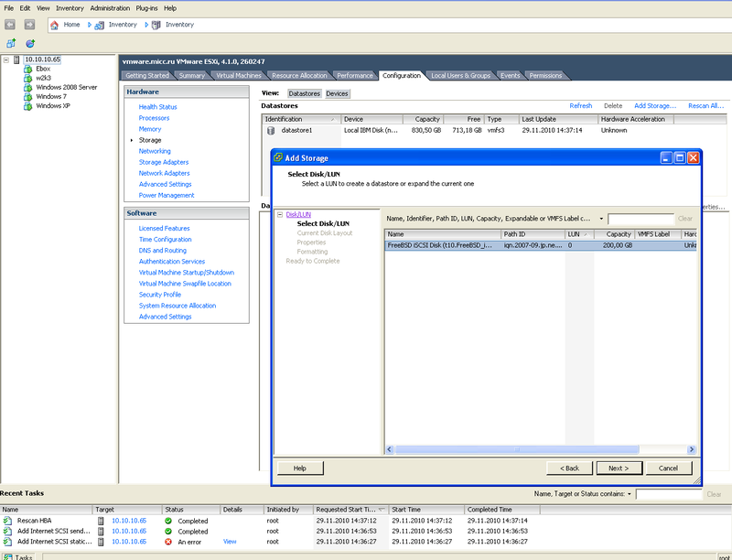
Task: Open Security Profile in Software list
Action: [x=159, y=295]
